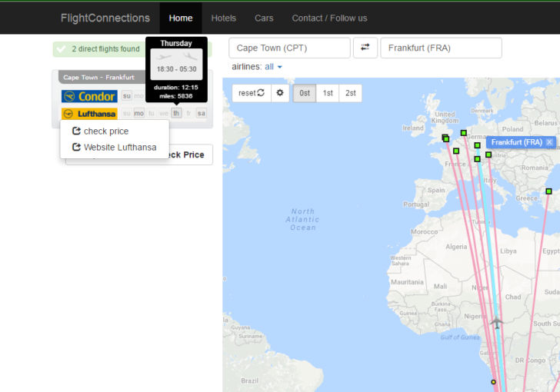This screenshot has height=392, width=560.
Task: Click the yellow circle marker near Gabon coast
Action: point(493,382)
